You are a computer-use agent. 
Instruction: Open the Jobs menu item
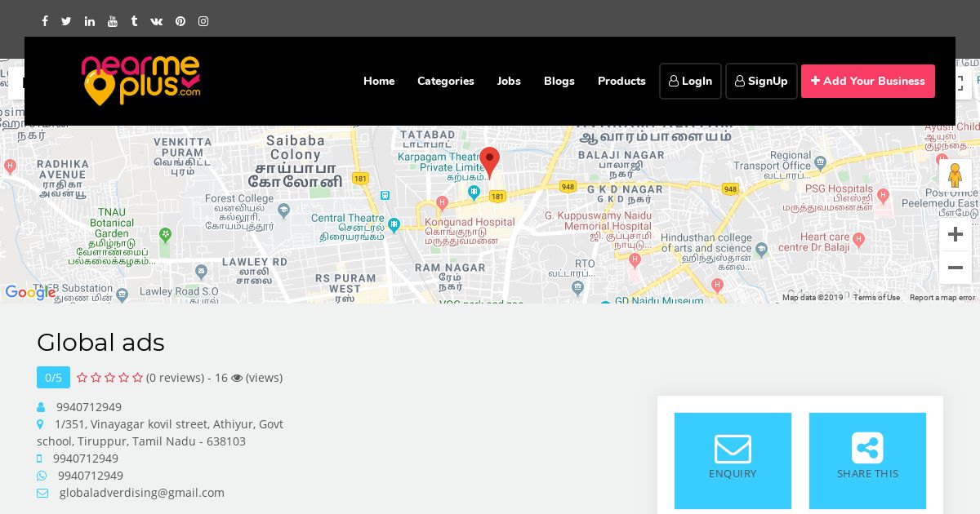point(509,81)
